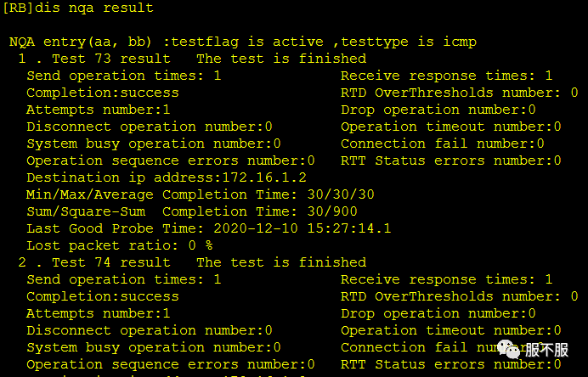Click the watermark text next to WeChat logo
Image resolution: width=588 pixels, height=377 pixels.
tap(546, 350)
